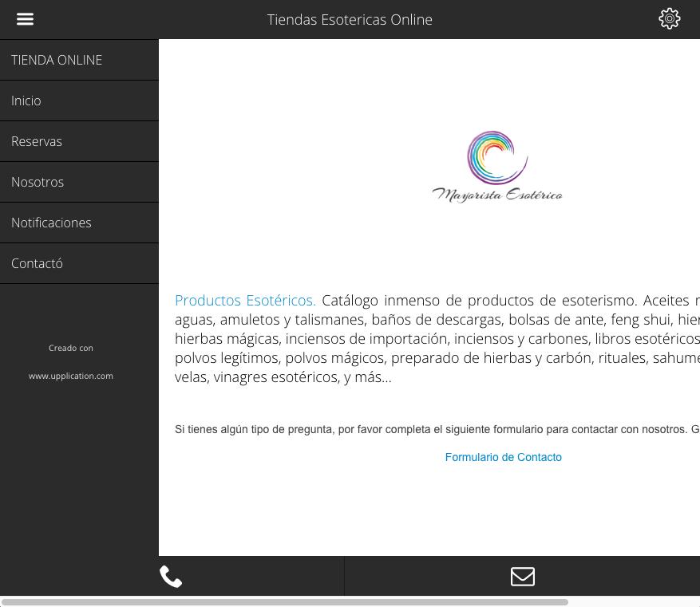This screenshot has height=607, width=700.
Task: Follow the Productos Esotéricos link
Action: (245, 300)
